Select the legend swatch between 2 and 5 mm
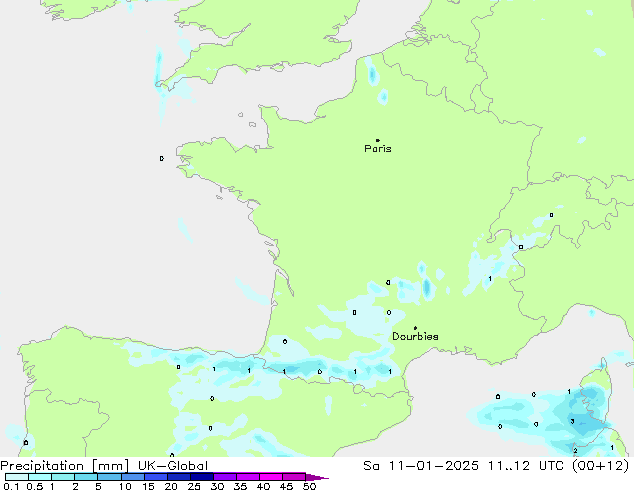The height and width of the screenshot is (490, 634). [86, 477]
